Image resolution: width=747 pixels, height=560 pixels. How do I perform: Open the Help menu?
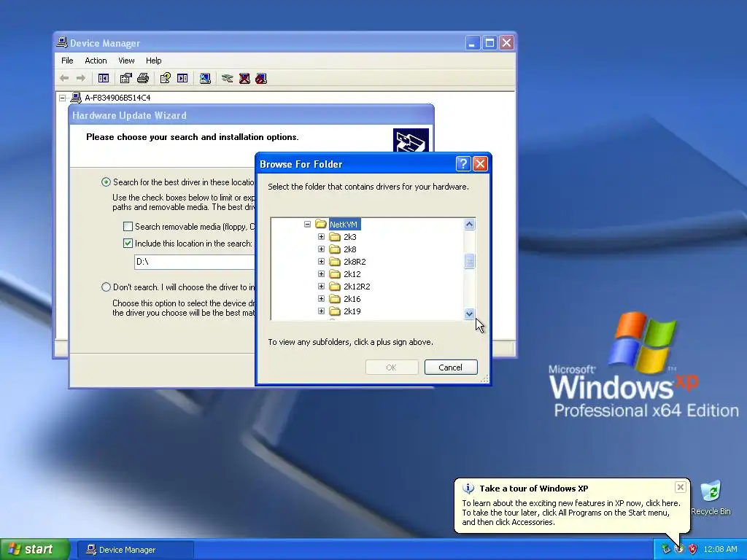click(153, 61)
